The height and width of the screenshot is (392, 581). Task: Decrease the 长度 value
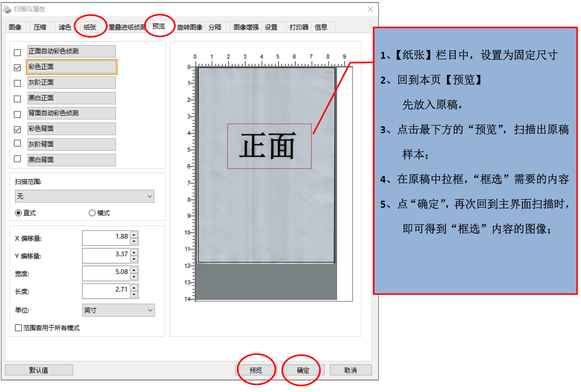click(134, 295)
